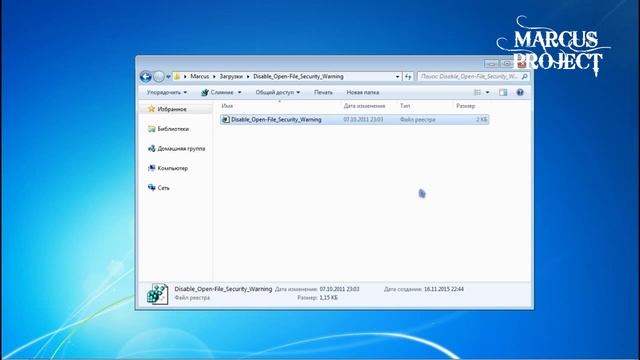
Task: Click the Избранное star icon
Action: point(151,109)
